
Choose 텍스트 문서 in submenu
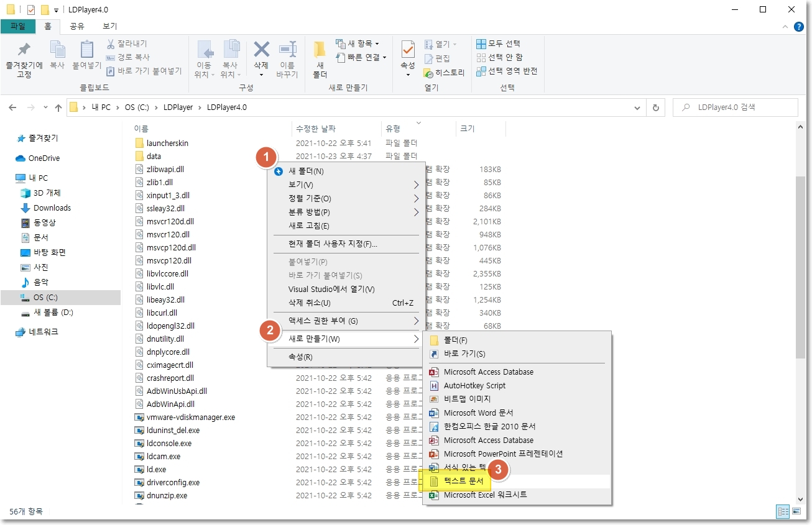pyautogui.click(x=517, y=481)
